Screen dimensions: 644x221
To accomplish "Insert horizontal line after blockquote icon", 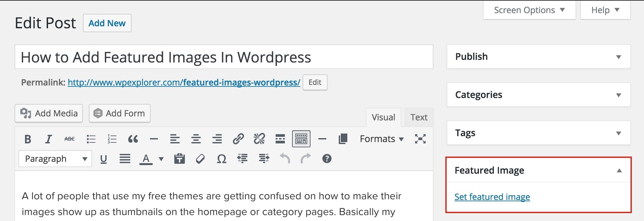I will (x=154, y=139).
